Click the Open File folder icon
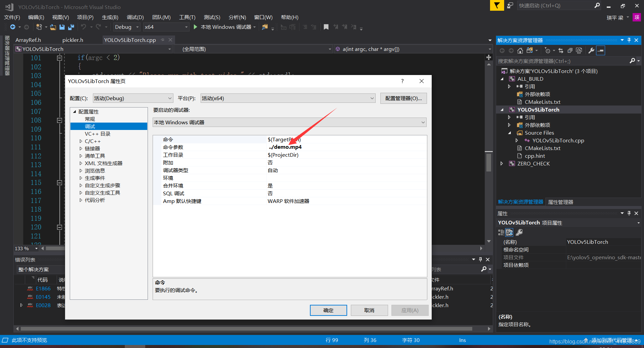 pos(53,27)
